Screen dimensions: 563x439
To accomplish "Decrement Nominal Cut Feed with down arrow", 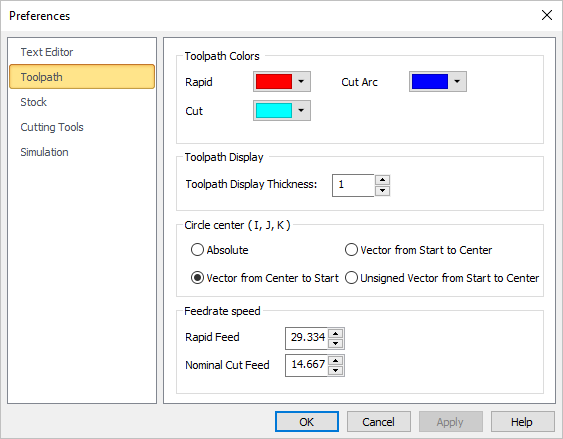I will click(336, 371).
